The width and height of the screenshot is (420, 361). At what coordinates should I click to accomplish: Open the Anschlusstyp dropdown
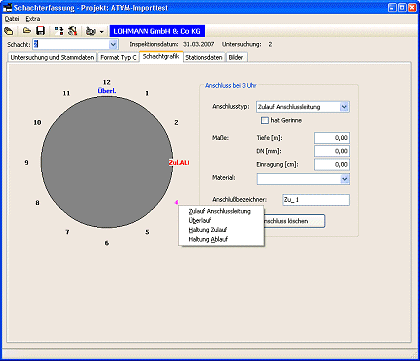click(344, 107)
